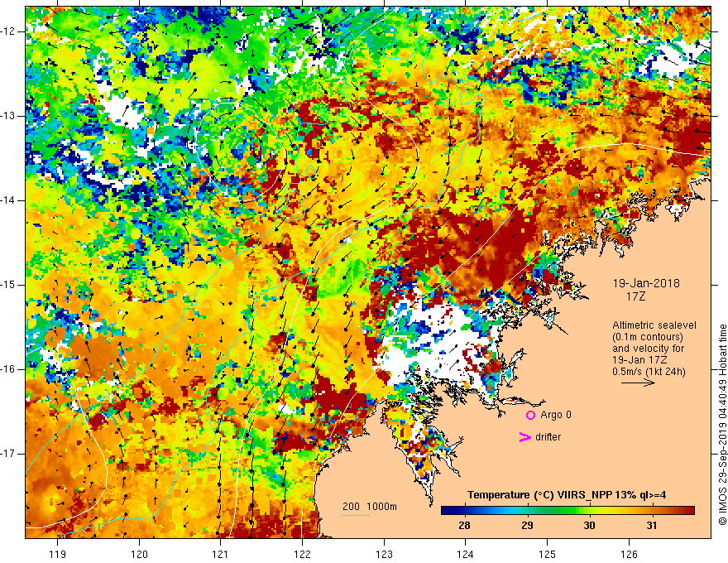
Task: Click the magenta Argo circle legend icon
Action: (530, 416)
